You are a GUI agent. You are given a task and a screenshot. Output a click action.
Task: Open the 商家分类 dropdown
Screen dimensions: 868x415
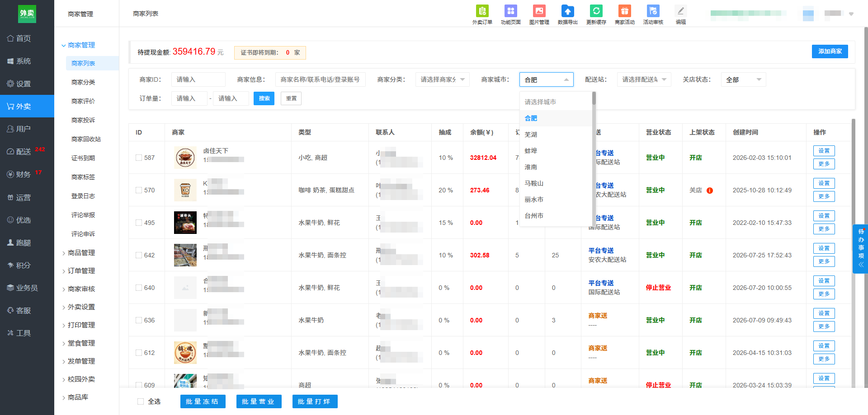(443, 79)
